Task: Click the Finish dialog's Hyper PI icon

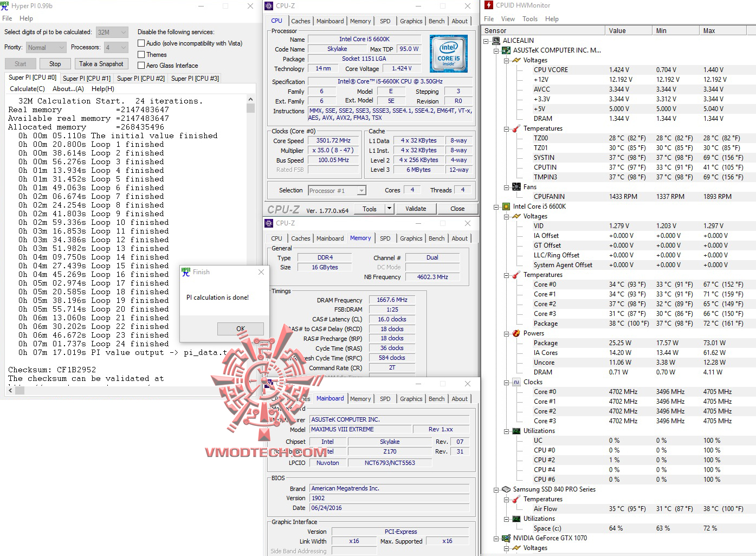Action: coord(186,271)
